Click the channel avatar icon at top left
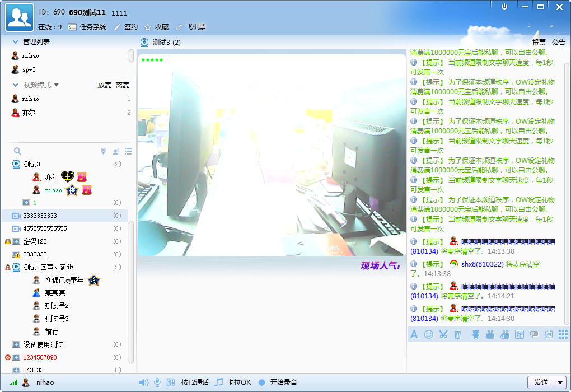This screenshot has width=571, height=392. click(x=20, y=17)
